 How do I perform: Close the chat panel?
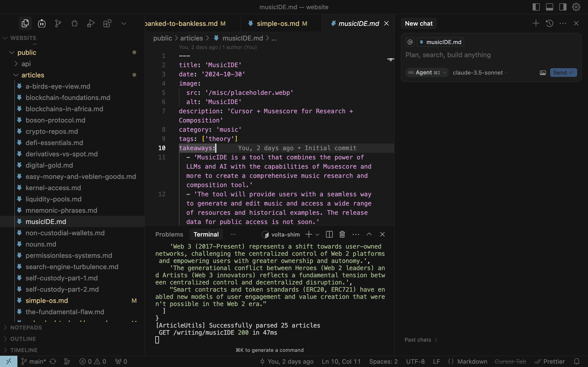[x=576, y=23]
